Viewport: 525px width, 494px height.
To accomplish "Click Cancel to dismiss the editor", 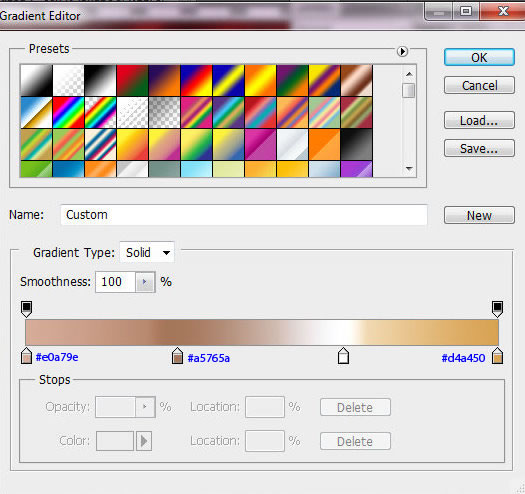I will pyautogui.click(x=479, y=85).
